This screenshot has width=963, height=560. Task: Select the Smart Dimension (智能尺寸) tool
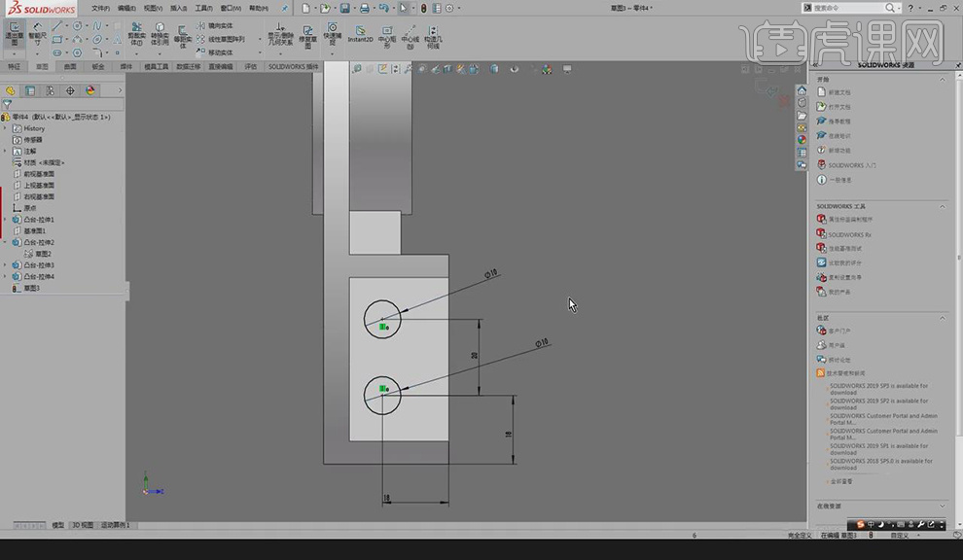coord(36,33)
